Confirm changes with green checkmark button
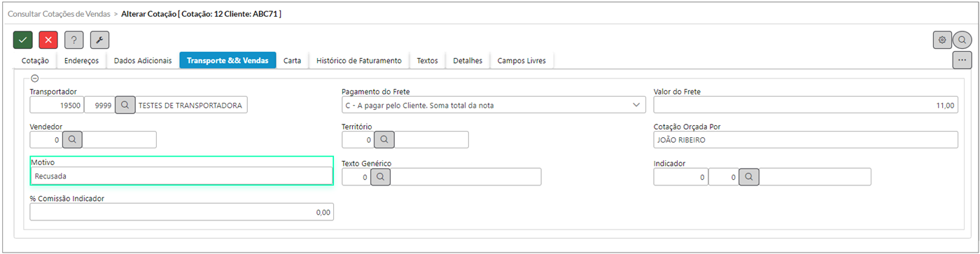This screenshot has width=980, height=254. [23, 40]
